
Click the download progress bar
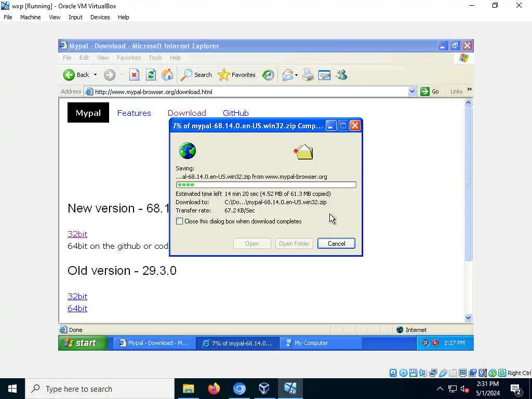click(266, 185)
